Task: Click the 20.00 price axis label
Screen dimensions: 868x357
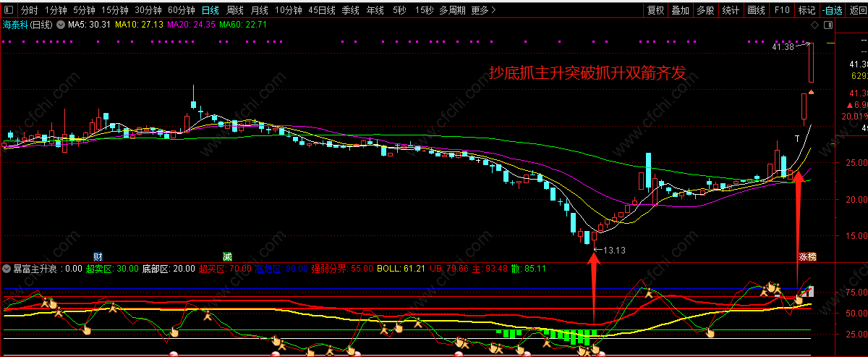Action: 855,199
